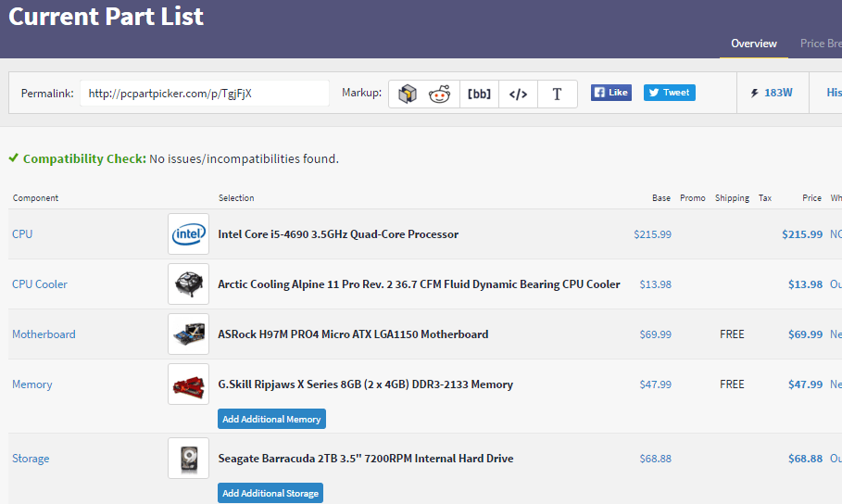842x504 pixels.
Task: Open G.Skill Ripjaws X Series memory link
Action: pyautogui.click(x=366, y=384)
